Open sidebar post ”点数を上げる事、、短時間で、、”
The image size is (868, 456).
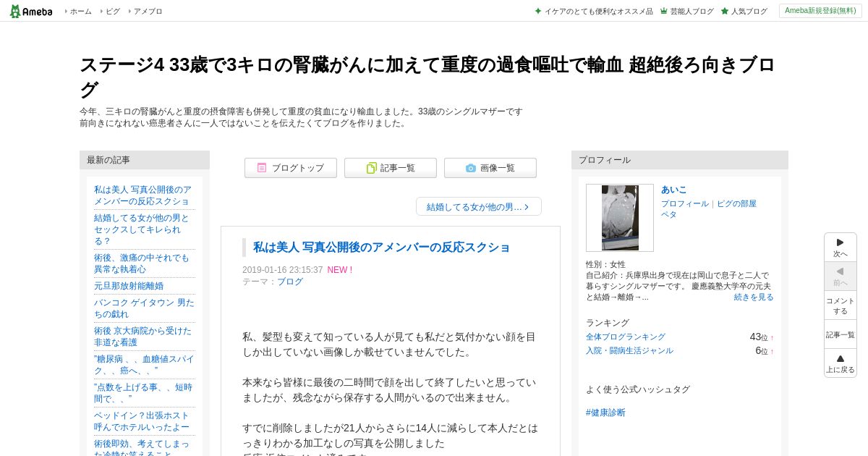(x=143, y=393)
